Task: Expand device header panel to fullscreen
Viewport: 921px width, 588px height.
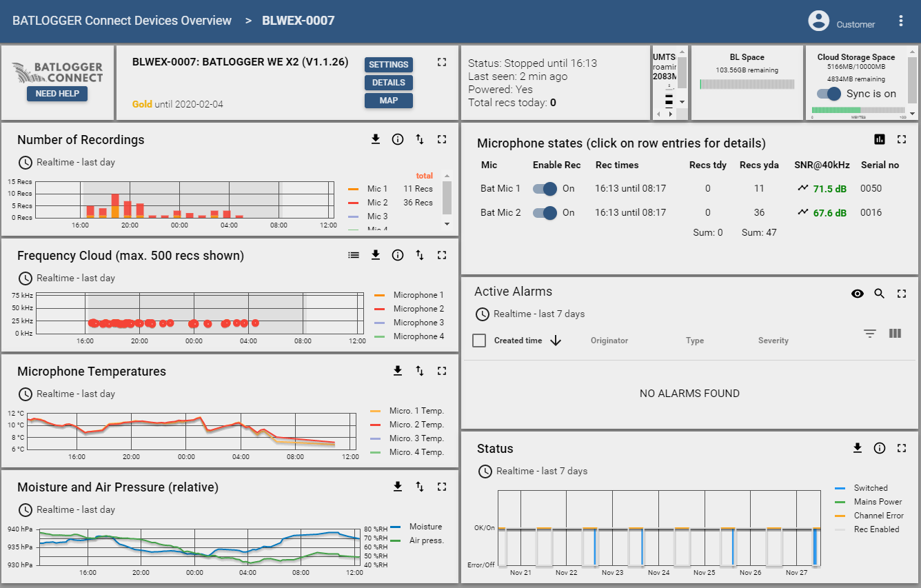Action: [x=442, y=62]
